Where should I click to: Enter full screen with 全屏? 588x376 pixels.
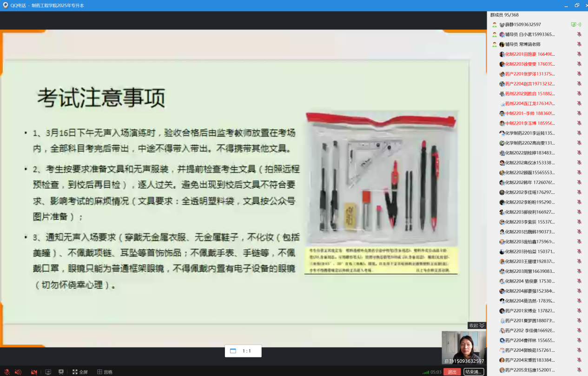pyautogui.click(x=80, y=372)
